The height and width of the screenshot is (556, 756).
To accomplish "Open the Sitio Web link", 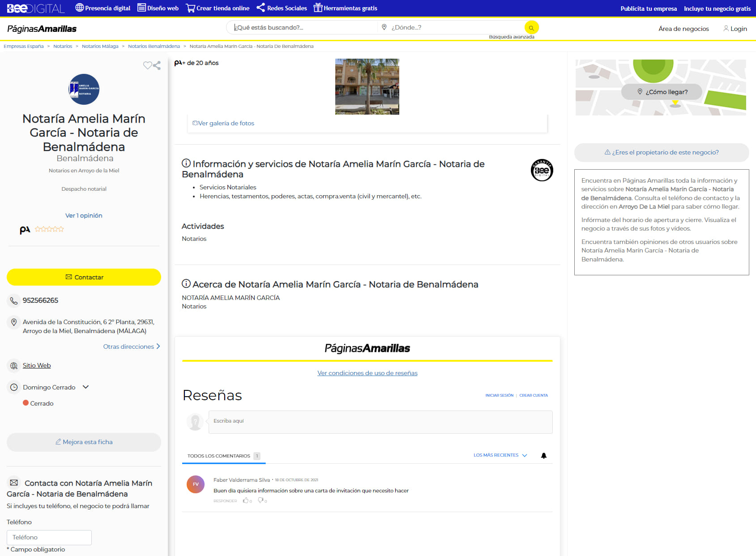I will [37, 366].
